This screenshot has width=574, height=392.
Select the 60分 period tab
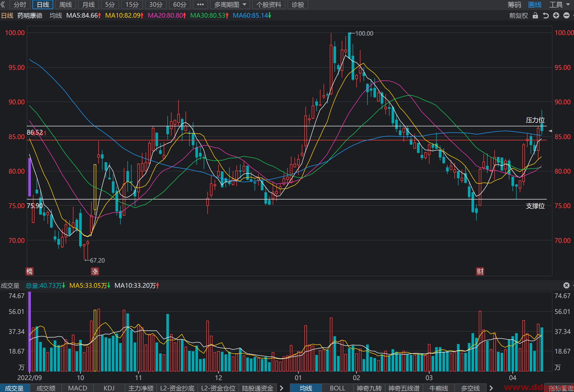point(180,4)
